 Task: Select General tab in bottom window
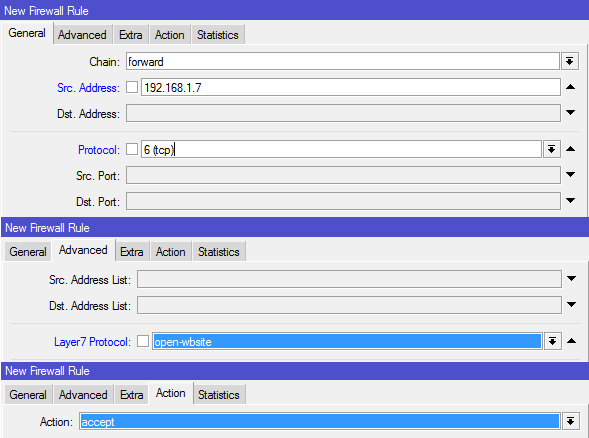(28, 395)
